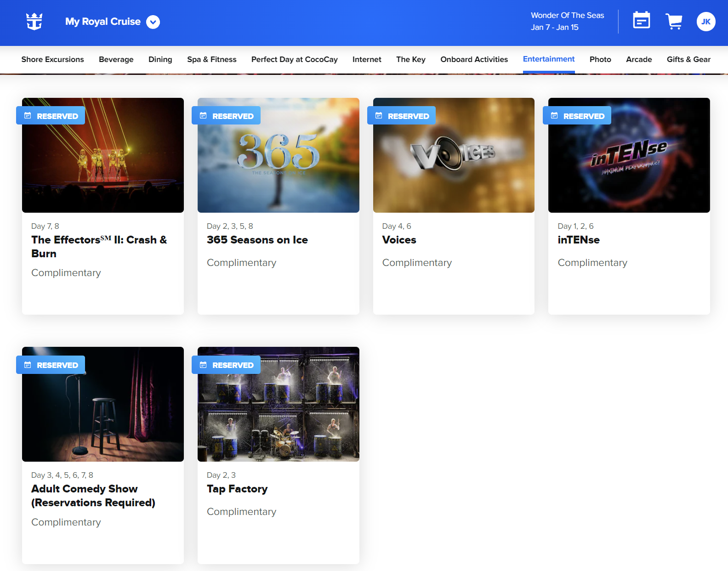This screenshot has width=728, height=571.
Task: Open the calendar planner icon in header
Action: pos(641,20)
